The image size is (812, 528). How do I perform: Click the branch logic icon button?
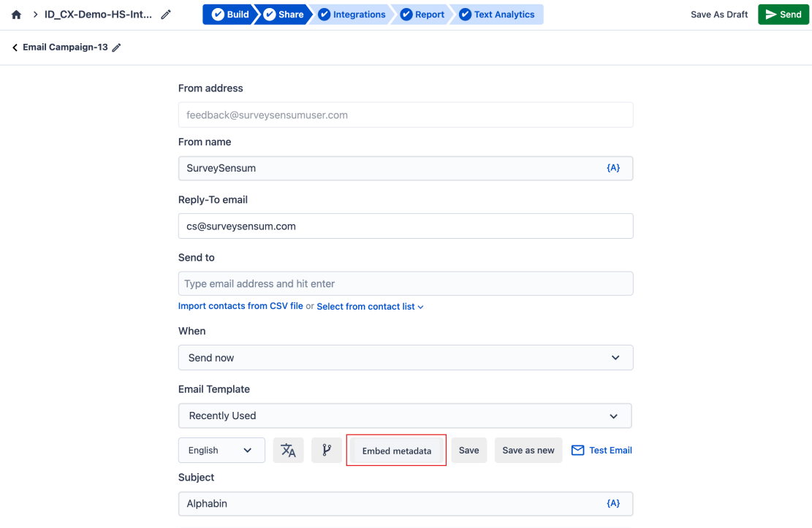pyautogui.click(x=327, y=451)
